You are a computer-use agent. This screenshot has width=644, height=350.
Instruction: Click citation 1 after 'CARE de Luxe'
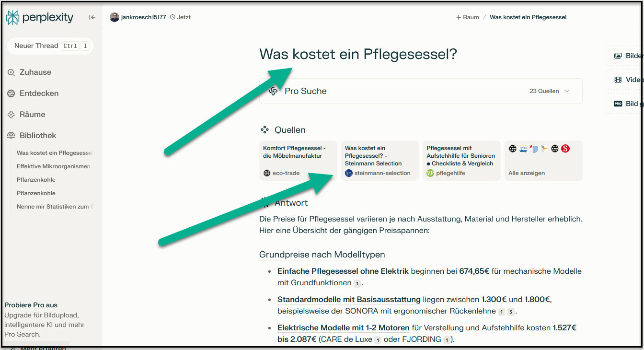(x=378, y=340)
